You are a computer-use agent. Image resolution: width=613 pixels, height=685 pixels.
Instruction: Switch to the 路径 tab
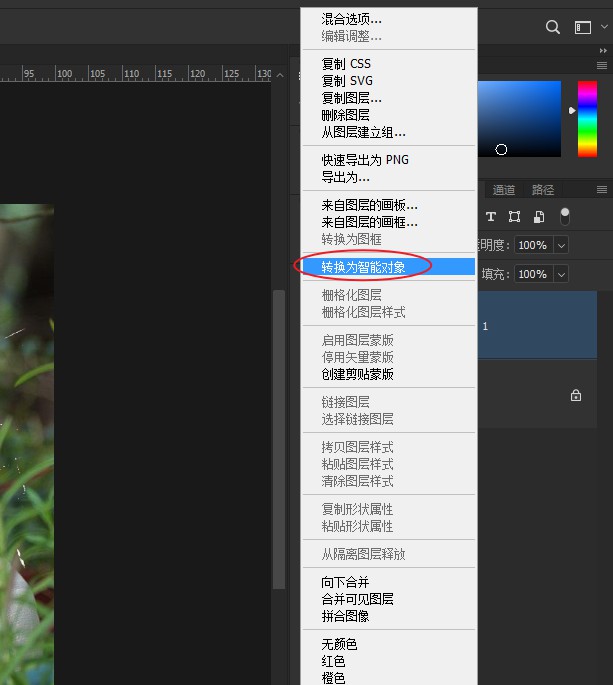pyautogui.click(x=543, y=190)
